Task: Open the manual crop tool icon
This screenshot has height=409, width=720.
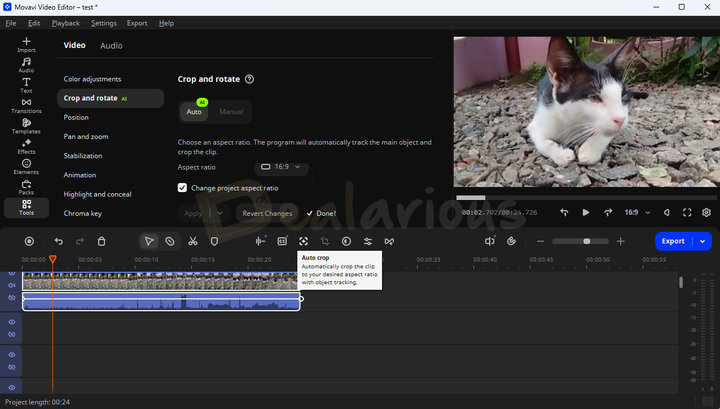Action: tap(325, 241)
